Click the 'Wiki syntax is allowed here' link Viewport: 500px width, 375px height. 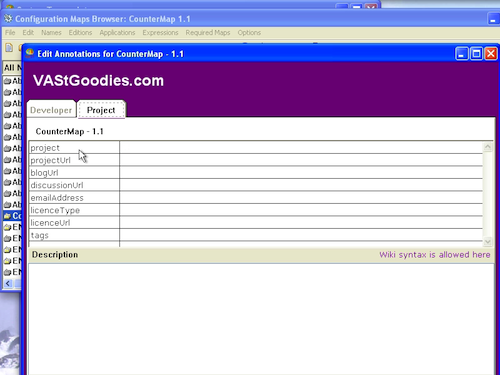tap(434, 255)
